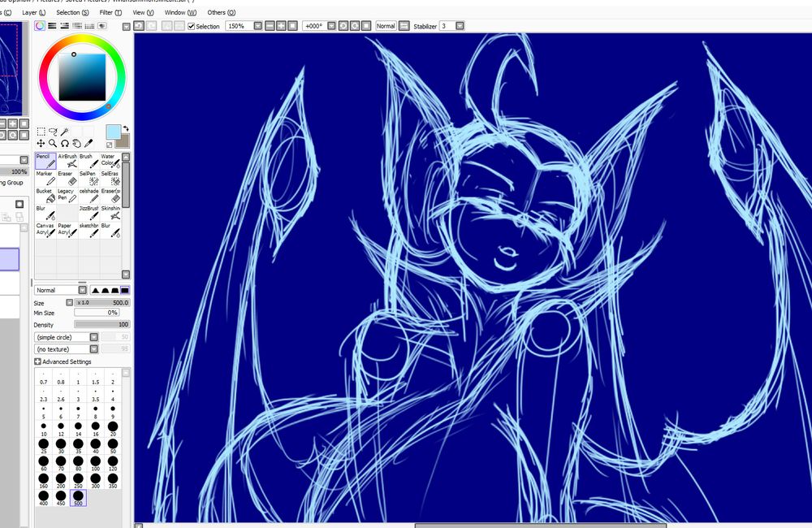Click the undo button in toolbar
This screenshot has width=812, height=528.
(139, 26)
